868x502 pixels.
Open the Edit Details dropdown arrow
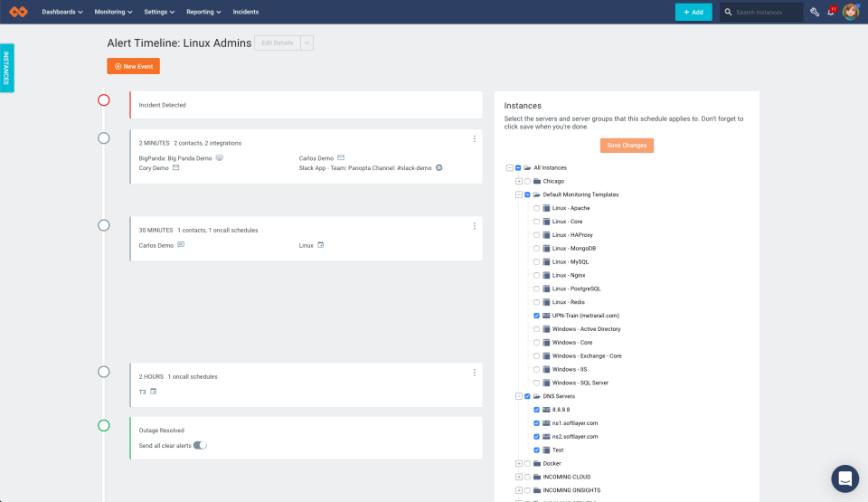[x=307, y=43]
